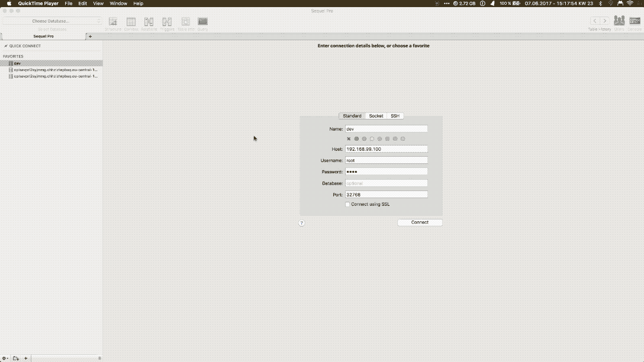Screen dimensions: 644x362
Task: Open the View menu
Action: tap(98, 4)
